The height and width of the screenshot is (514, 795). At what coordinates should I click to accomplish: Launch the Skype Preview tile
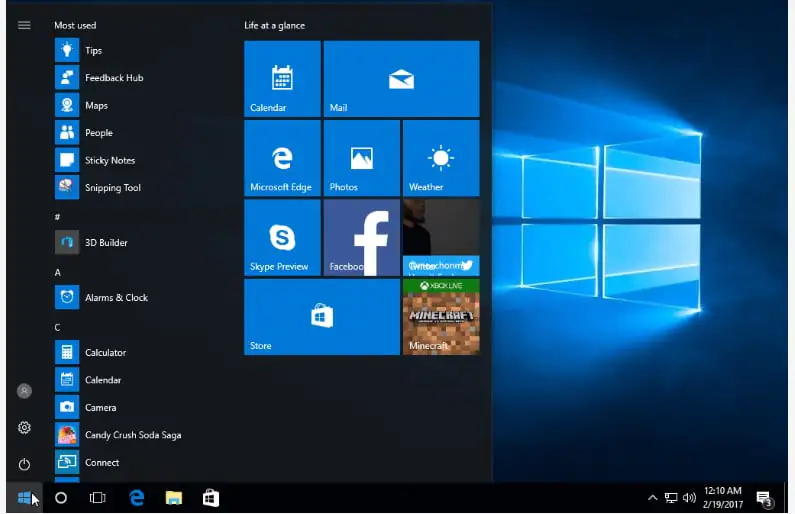282,237
